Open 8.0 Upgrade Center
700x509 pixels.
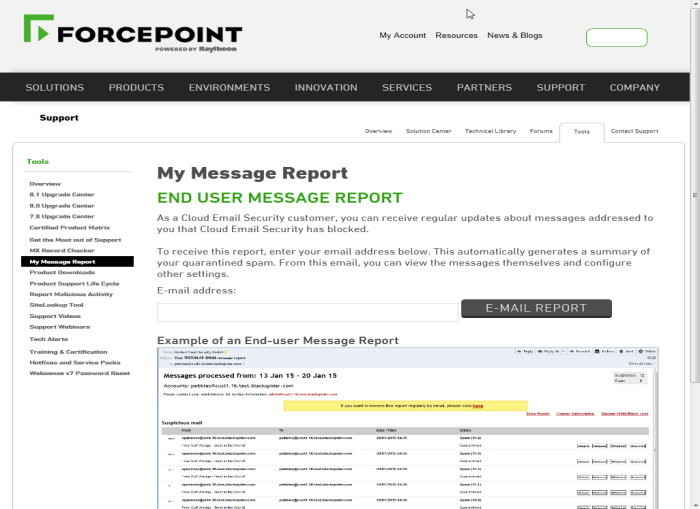point(62,206)
